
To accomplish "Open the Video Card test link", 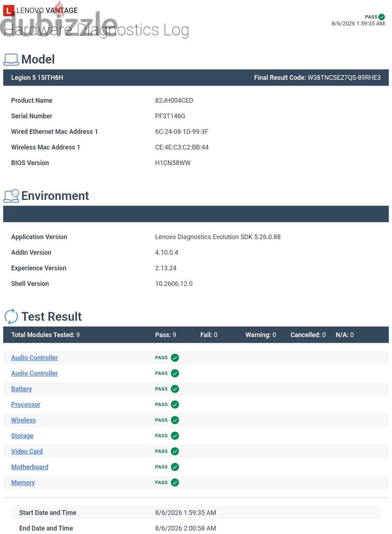I will 26,451.
